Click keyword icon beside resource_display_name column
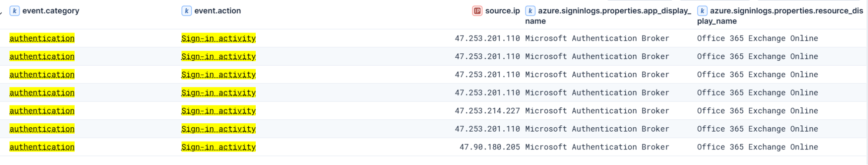 pyautogui.click(x=702, y=11)
